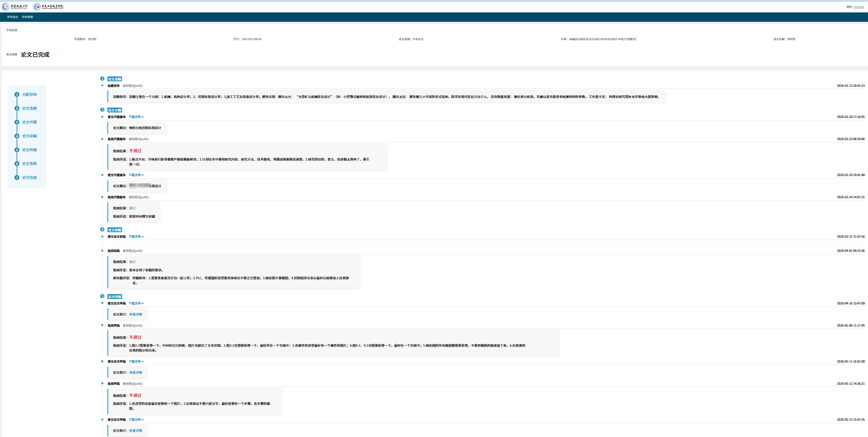Screen dimensions: 868x437
Task: Click the 论文开题 section header badge
Action: point(115,110)
